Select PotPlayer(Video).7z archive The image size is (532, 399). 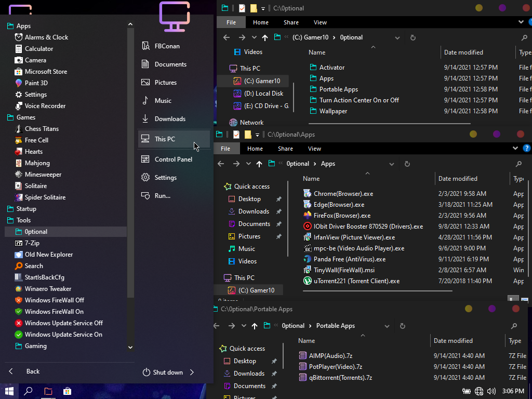[336, 367]
